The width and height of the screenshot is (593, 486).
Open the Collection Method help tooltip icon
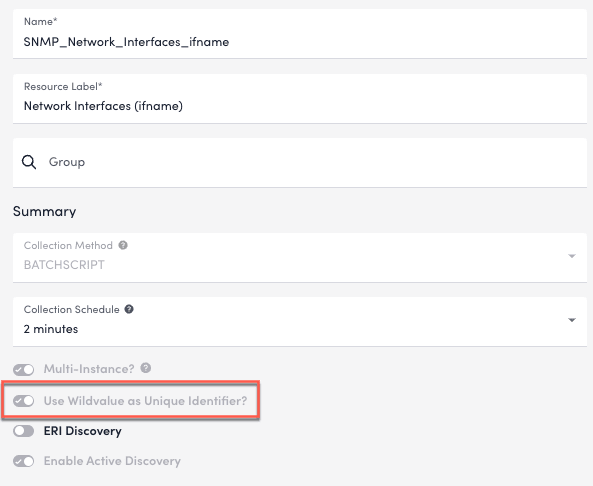tap(123, 245)
